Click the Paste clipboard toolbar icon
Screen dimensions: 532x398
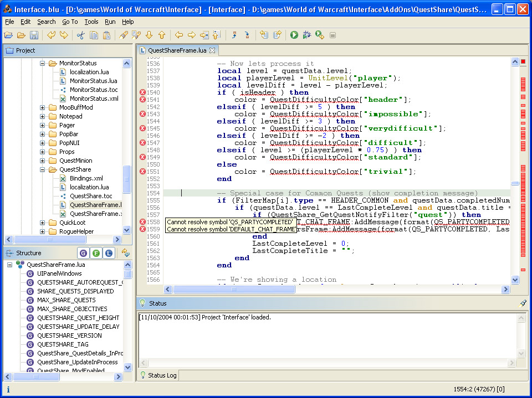[106, 35]
